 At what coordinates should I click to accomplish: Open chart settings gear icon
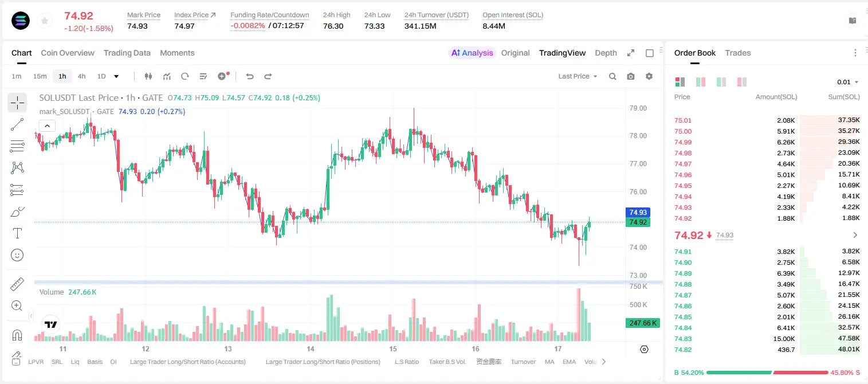click(x=649, y=76)
